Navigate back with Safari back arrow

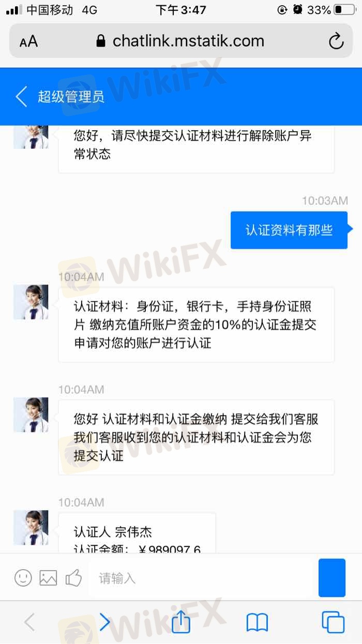click(29, 622)
